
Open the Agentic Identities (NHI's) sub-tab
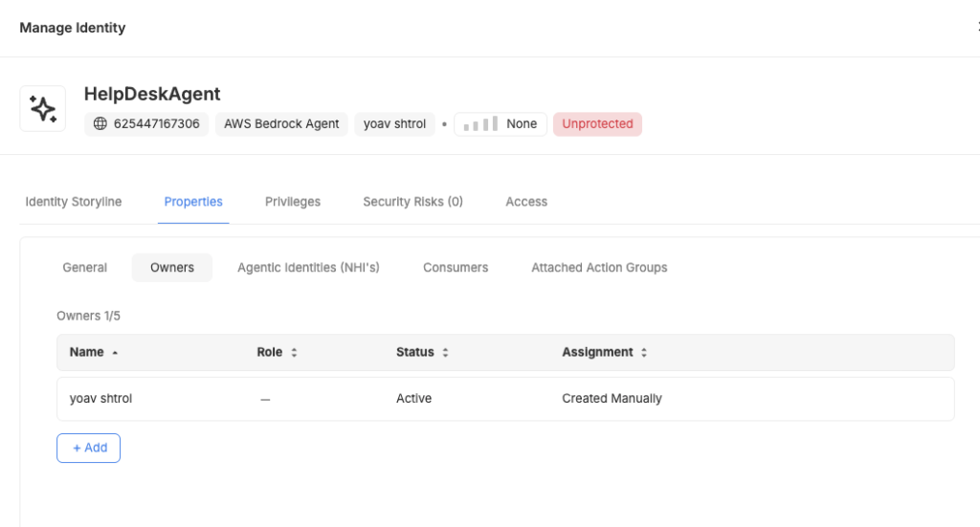click(x=308, y=268)
